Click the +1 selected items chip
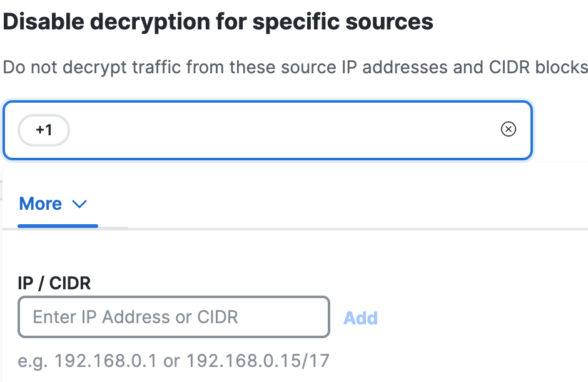Screen dimensions: 588x382 (x=44, y=130)
